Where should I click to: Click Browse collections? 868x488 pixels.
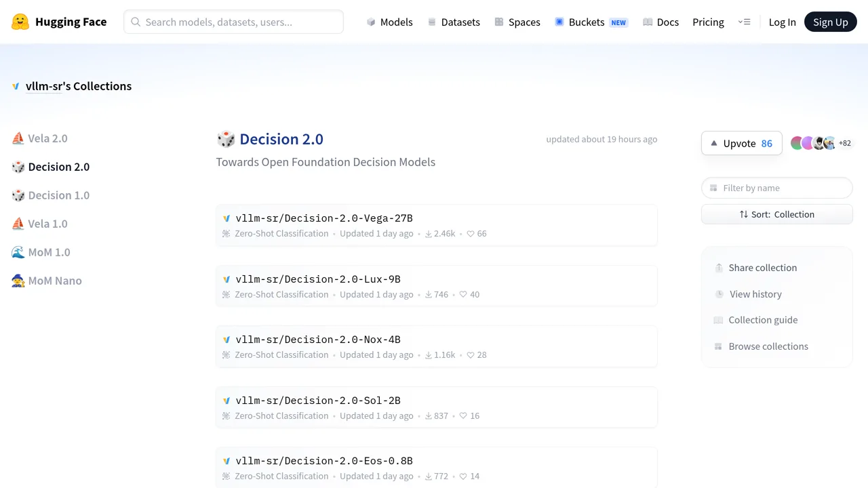pos(761,346)
